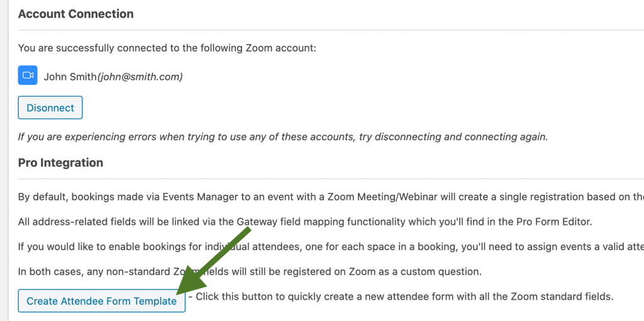Click the john@smith.com email text
This screenshot has height=321, width=644.
coord(139,77)
